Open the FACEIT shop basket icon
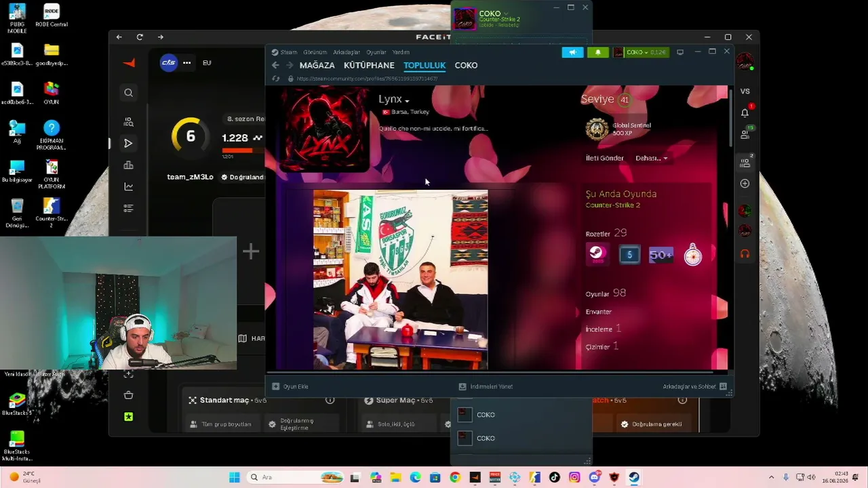868x488 pixels. 128,395
